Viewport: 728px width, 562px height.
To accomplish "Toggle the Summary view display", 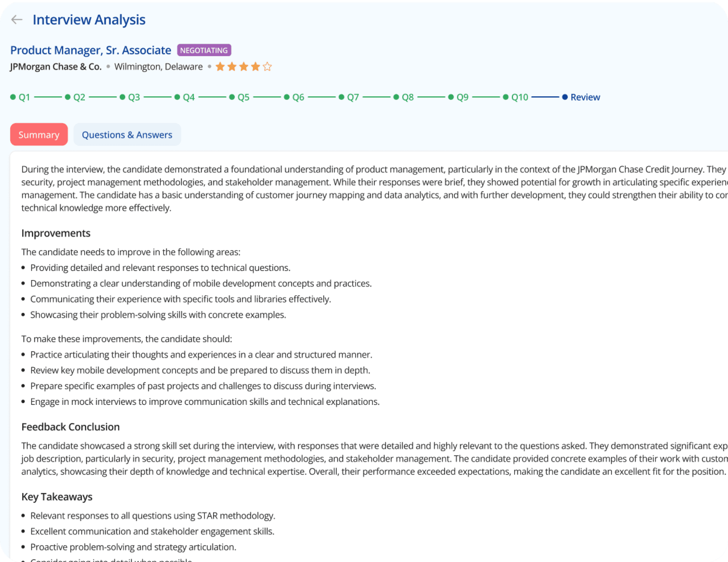I will pyautogui.click(x=39, y=135).
